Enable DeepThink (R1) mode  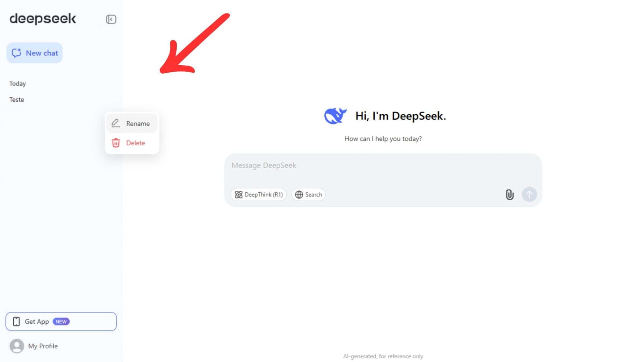pos(258,194)
